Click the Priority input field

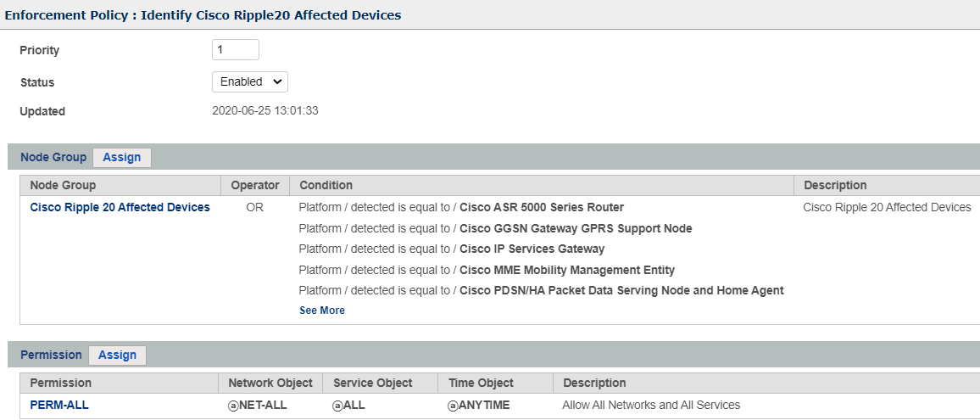click(235, 50)
